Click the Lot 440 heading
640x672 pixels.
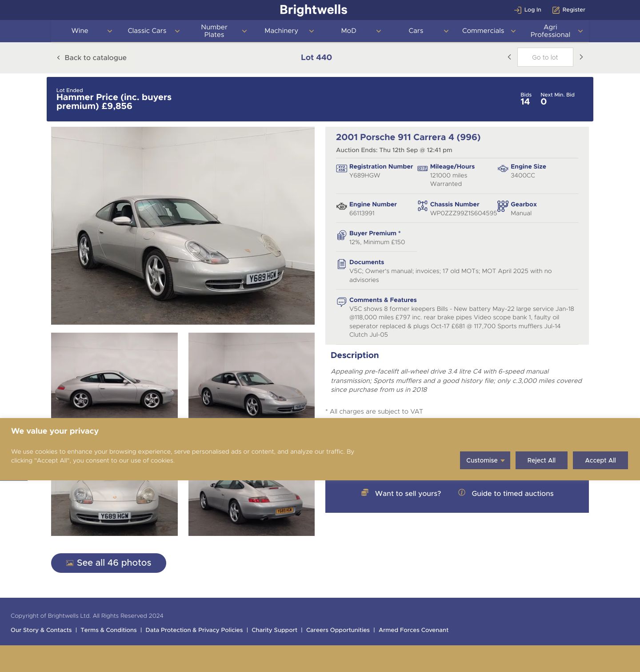point(316,57)
